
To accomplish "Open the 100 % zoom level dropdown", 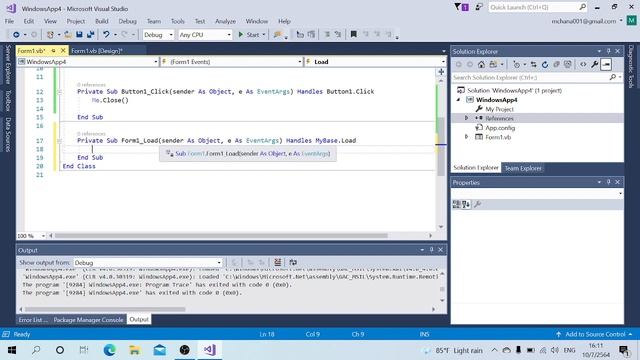I will [x=31, y=236].
